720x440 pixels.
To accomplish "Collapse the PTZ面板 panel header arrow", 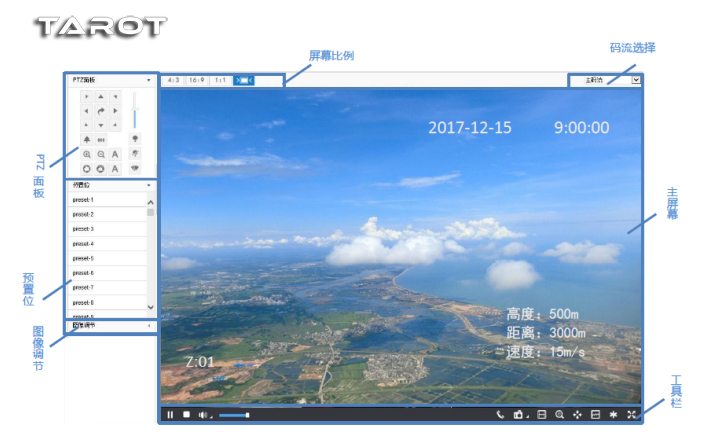I will [148, 80].
